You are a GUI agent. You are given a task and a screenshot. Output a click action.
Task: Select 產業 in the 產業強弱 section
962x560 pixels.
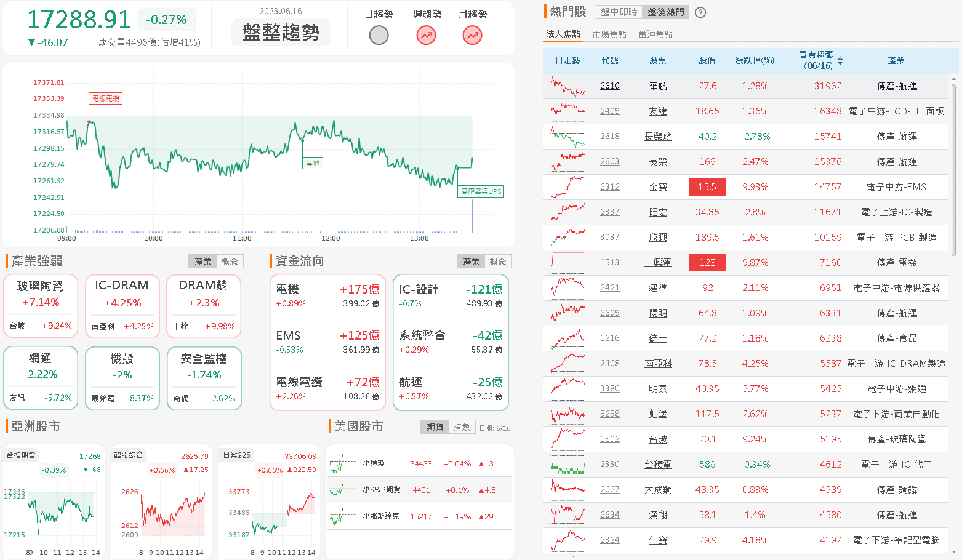click(203, 262)
